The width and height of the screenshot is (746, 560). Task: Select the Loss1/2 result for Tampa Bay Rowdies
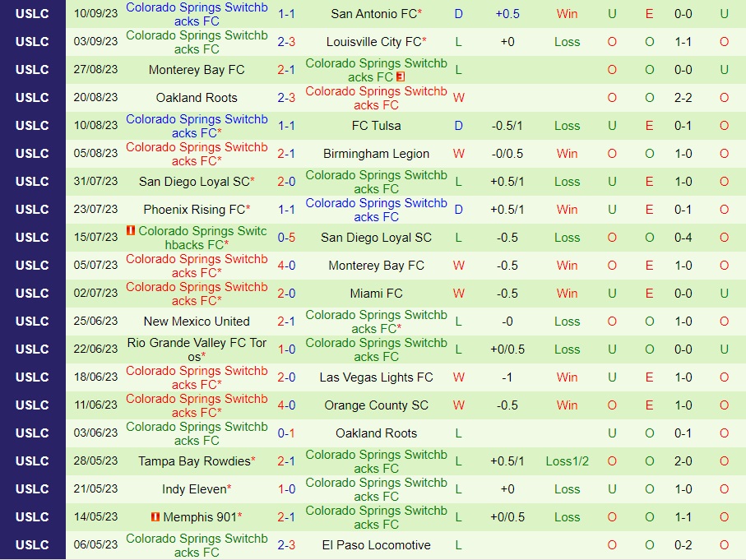tap(568, 461)
